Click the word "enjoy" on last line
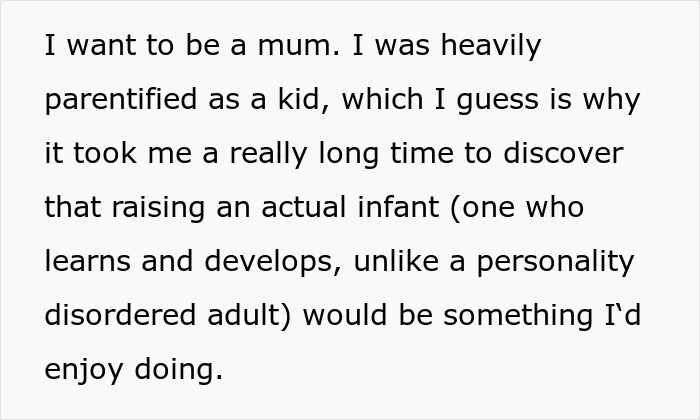Viewport: 700px width, 420px height. coord(84,370)
